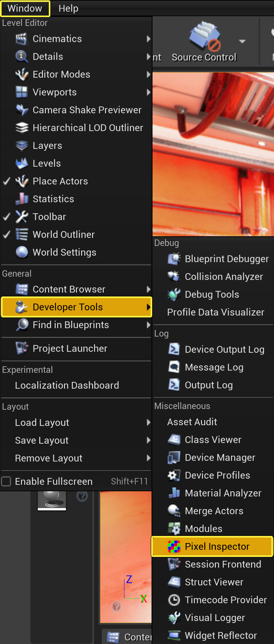
Task: Launch the Blueprint Debugger
Action: (226, 259)
